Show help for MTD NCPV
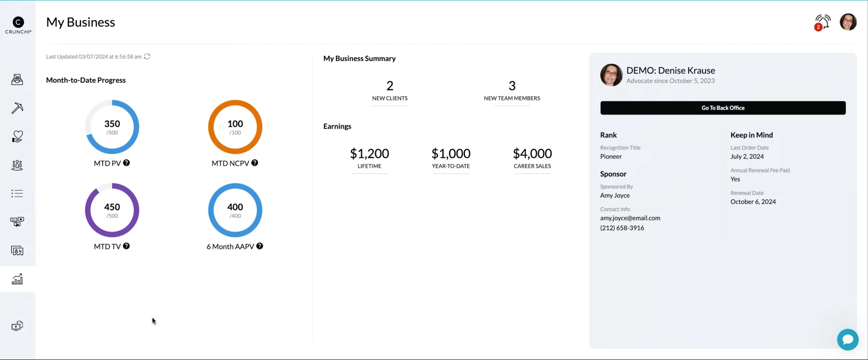Image resolution: width=868 pixels, height=360 pixels. pos(255,163)
